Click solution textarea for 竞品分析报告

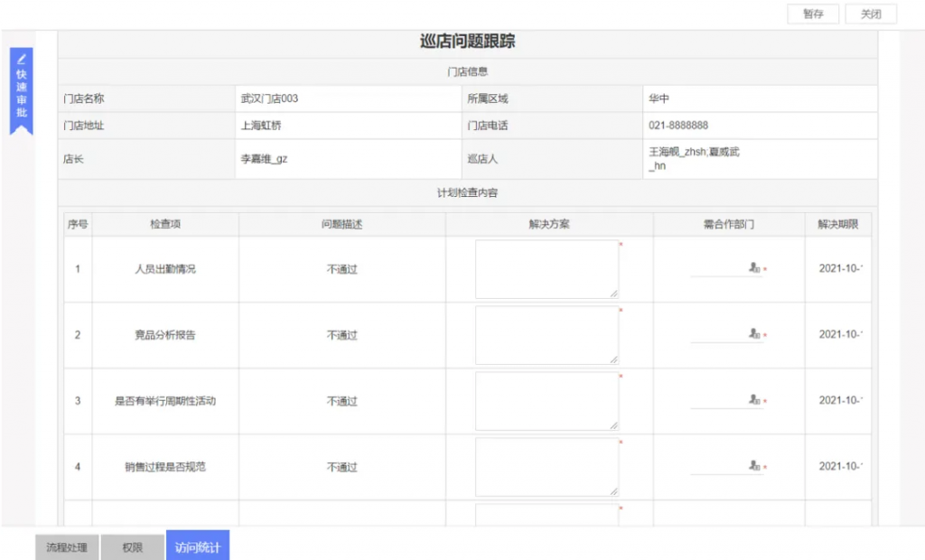point(547,335)
